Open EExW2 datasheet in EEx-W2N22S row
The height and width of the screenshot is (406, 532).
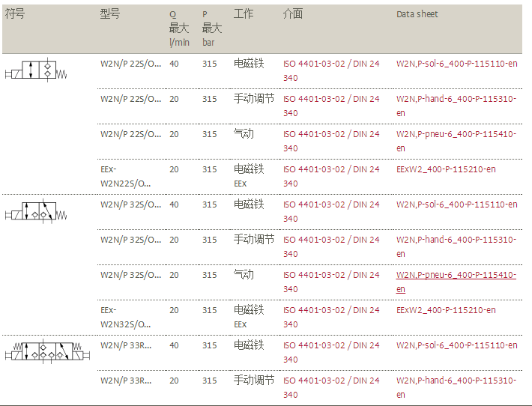pyautogui.click(x=446, y=169)
